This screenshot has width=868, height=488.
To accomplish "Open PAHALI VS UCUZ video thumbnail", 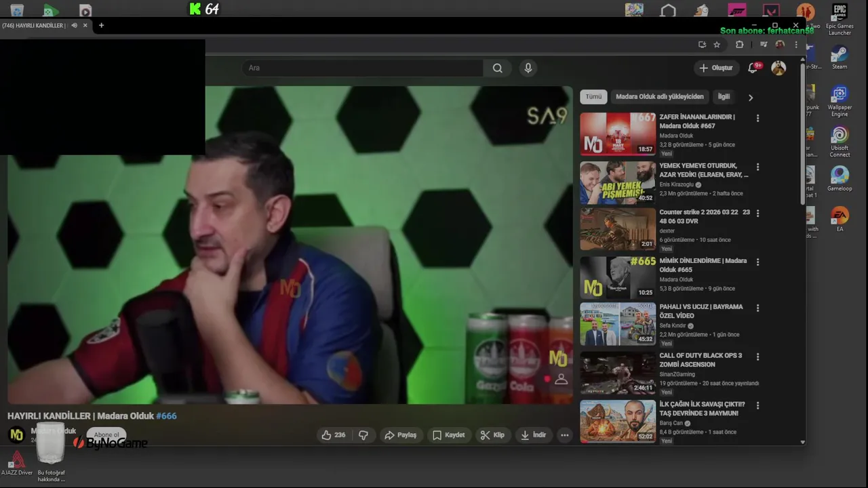I will tap(618, 324).
